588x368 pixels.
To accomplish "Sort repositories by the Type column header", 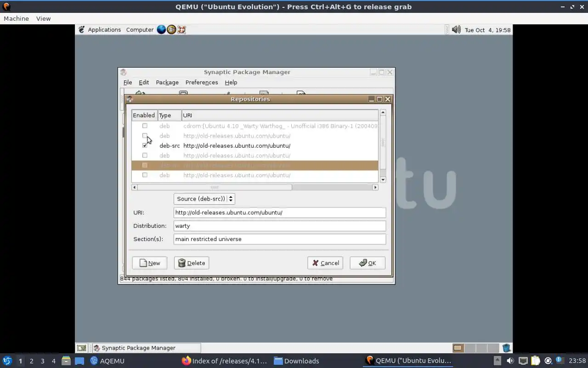I will (170, 115).
